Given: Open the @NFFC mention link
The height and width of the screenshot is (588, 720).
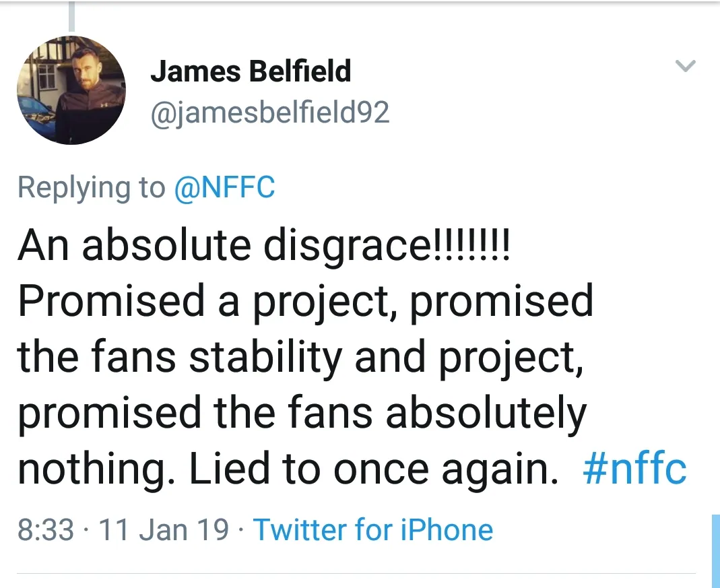Looking at the screenshot, I should point(224,187).
